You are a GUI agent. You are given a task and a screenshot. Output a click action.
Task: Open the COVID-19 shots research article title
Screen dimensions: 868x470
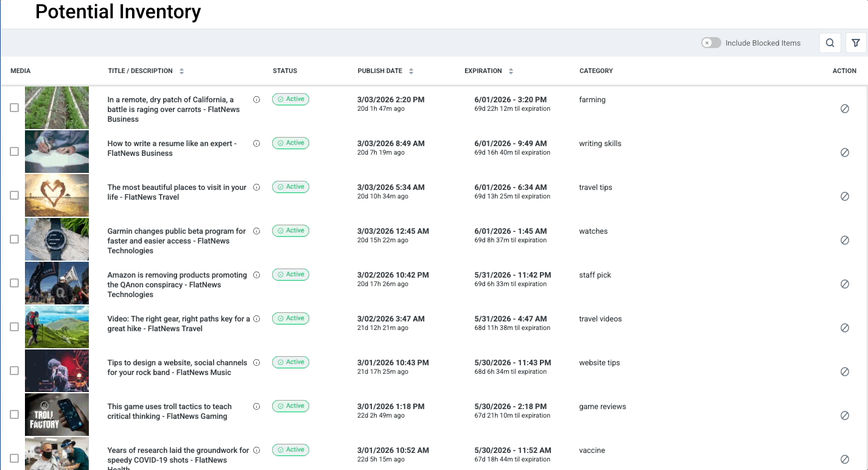tap(178, 455)
